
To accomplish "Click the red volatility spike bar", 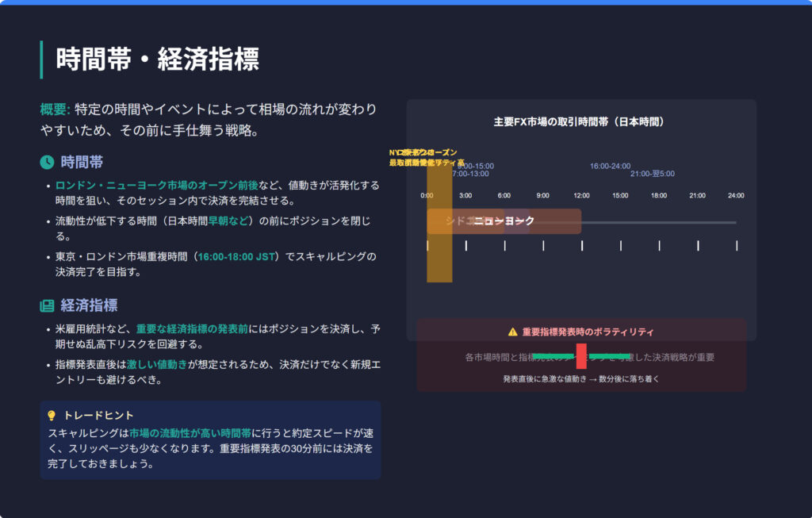I will point(581,356).
